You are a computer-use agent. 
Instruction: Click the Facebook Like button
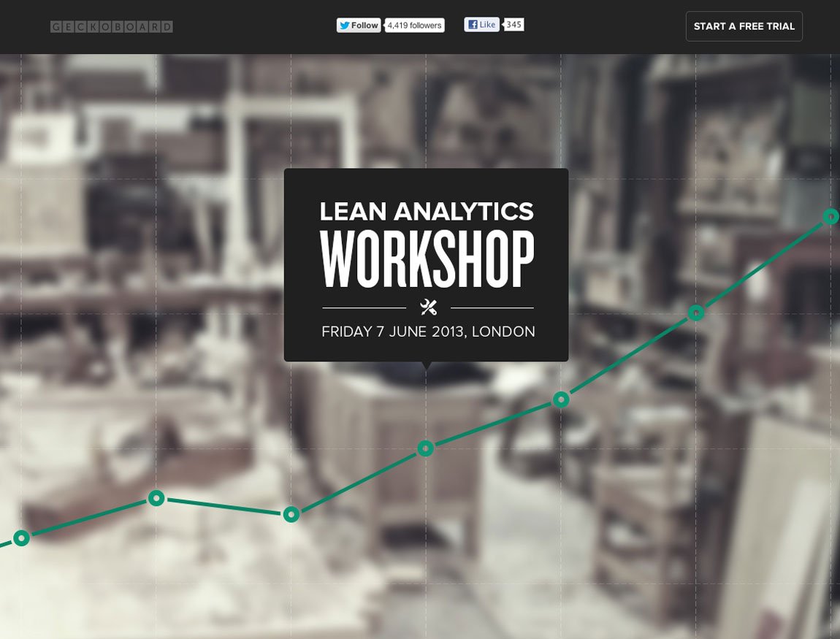click(x=481, y=24)
